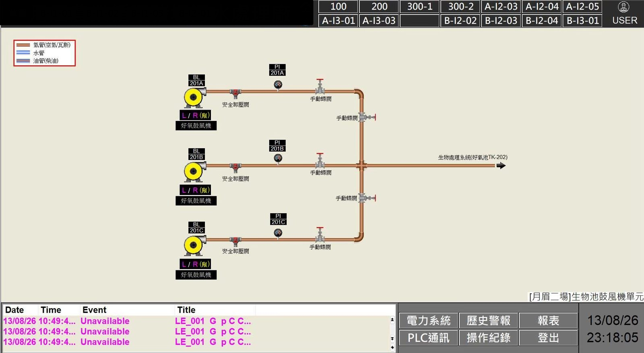
Task: Click the 登出 logout button
Action: pyautogui.click(x=548, y=338)
